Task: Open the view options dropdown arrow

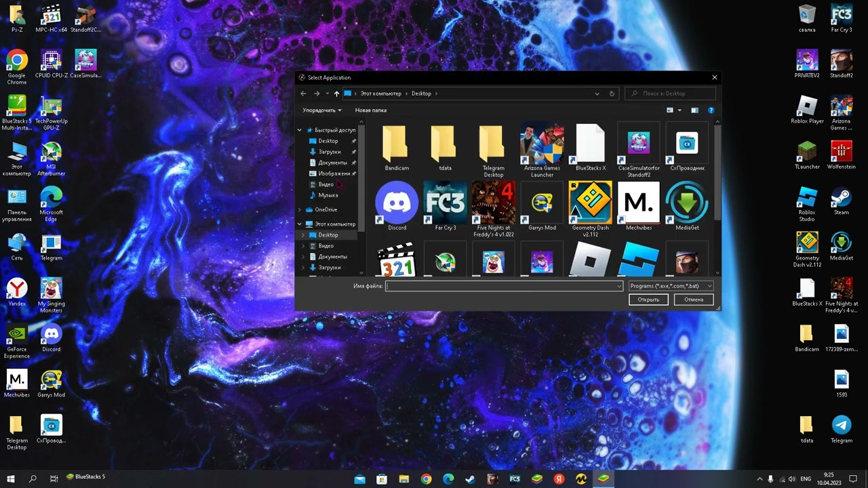Action: coord(679,110)
